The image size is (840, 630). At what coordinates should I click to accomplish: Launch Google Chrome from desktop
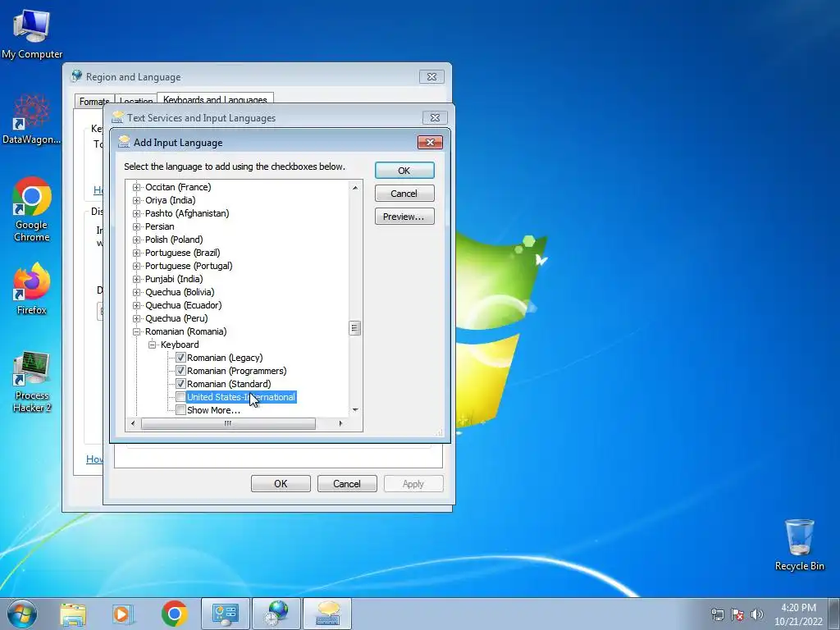(x=32, y=209)
